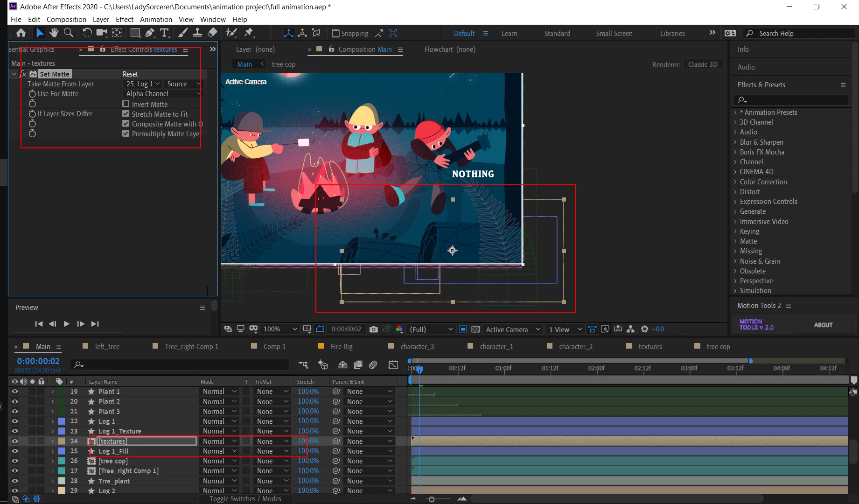The image size is (859, 504).
Task: Play the preview
Action: (x=67, y=324)
